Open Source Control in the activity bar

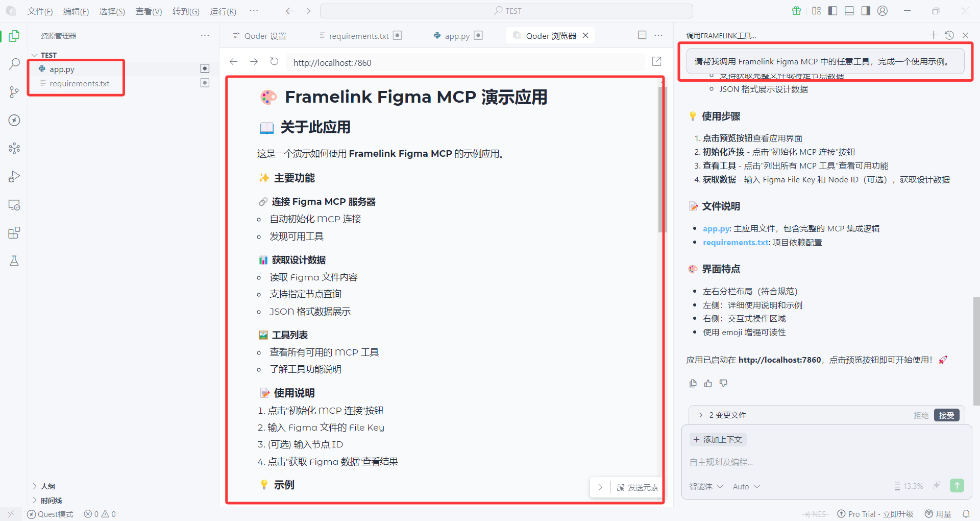[14, 92]
